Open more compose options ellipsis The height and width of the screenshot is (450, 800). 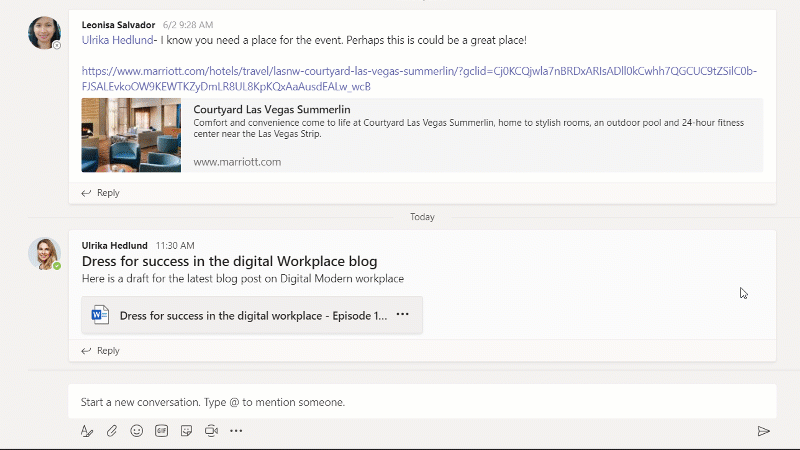coord(236,431)
